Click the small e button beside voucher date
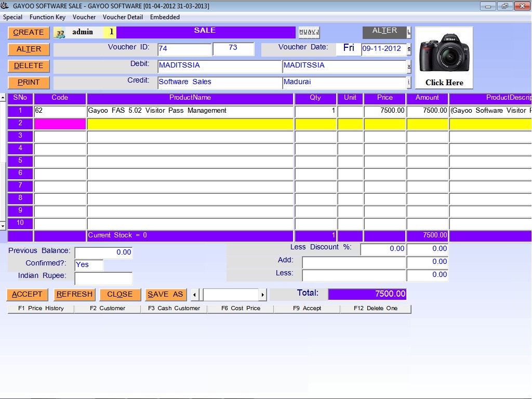Screen dimensions: 532x399 tap(409, 49)
